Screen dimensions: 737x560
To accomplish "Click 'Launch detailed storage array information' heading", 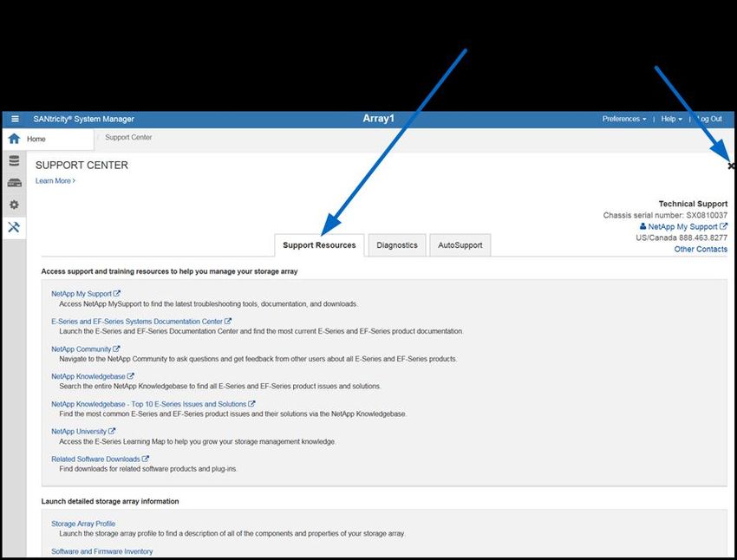I will click(110, 501).
